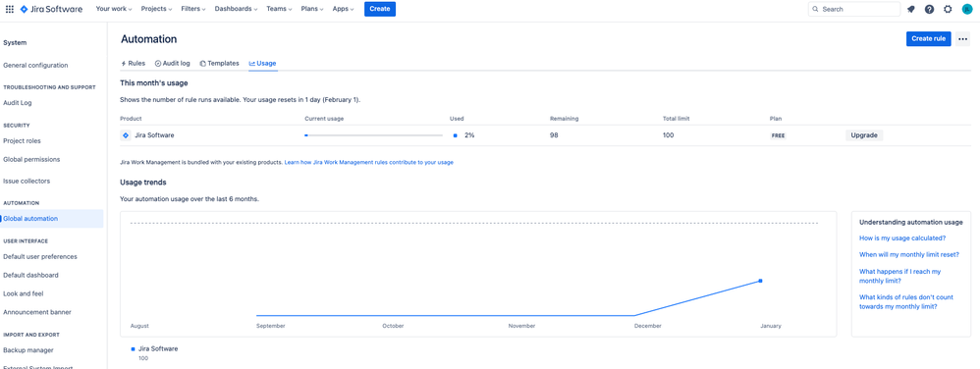Click the Jira Software product name in table

(x=154, y=134)
